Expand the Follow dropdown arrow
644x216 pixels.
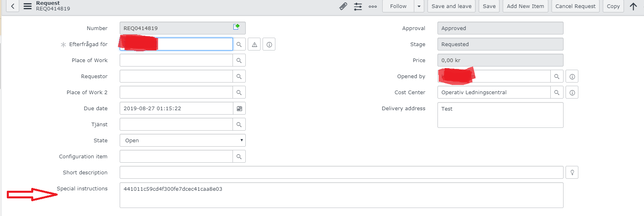click(x=419, y=6)
